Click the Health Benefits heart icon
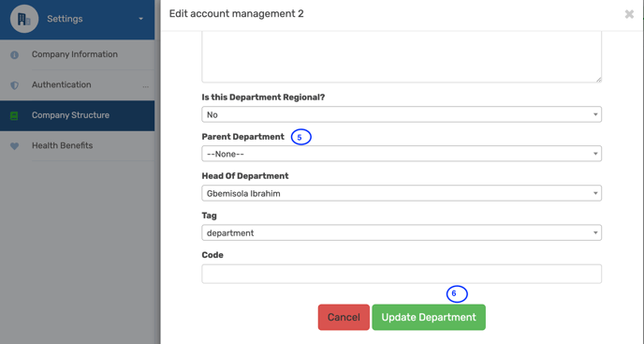Viewport: 644px width, 344px height. pyautogui.click(x=14, y=146)
